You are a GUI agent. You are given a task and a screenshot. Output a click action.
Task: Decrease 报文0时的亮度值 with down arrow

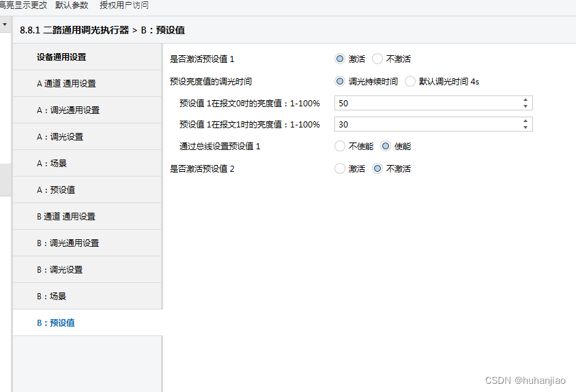click(525, 106)
